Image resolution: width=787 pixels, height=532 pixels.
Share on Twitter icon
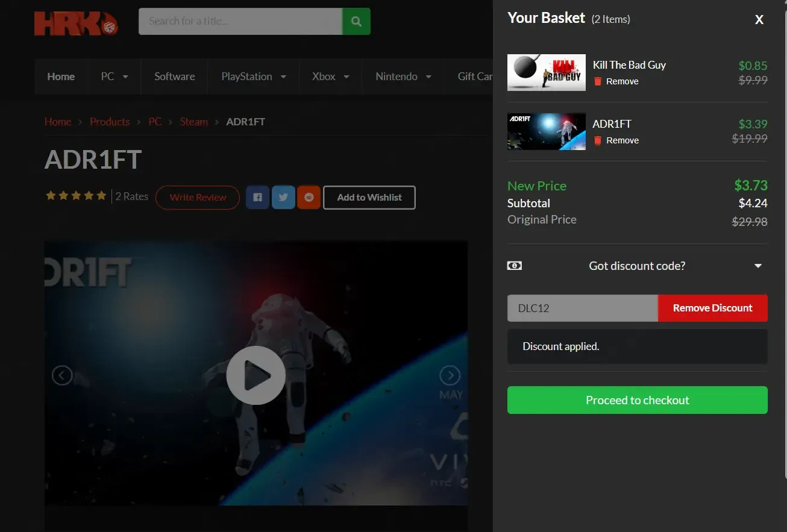tap(283, 198)
